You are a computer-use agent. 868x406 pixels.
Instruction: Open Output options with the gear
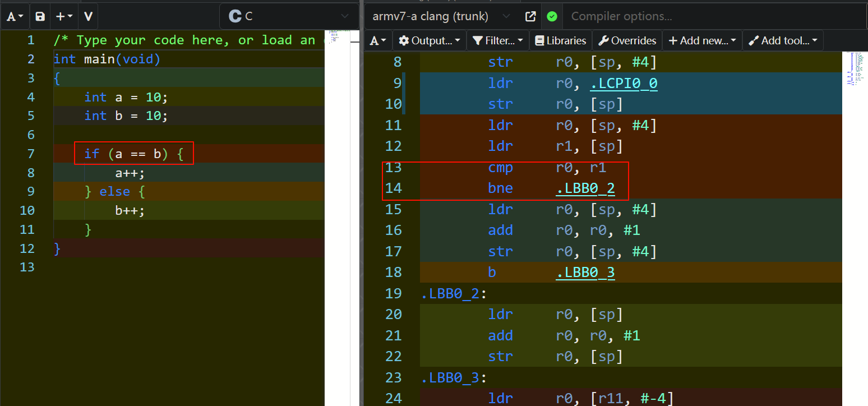coord(429,40)
